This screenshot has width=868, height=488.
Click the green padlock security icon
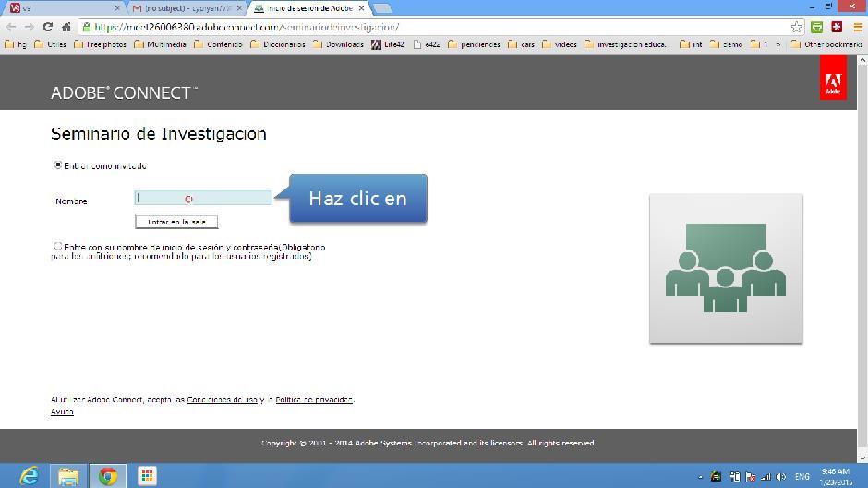click(x=86, y=27)
